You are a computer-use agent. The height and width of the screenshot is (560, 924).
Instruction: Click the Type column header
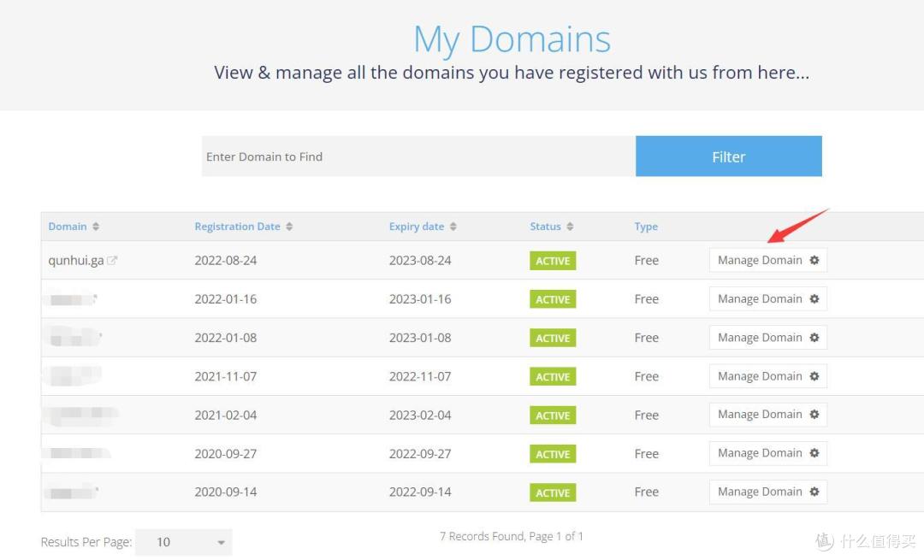tap(646, 227)
